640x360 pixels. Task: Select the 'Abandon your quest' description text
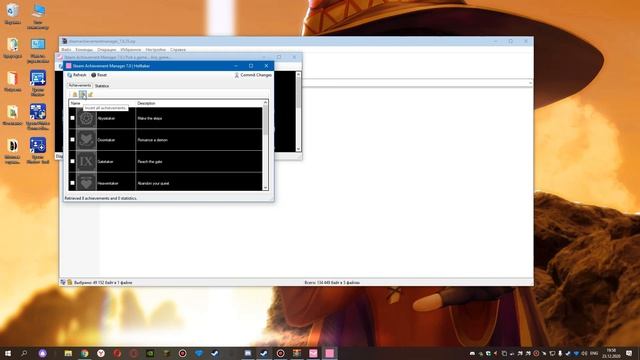pyautogui.click(x=153, y=183)
